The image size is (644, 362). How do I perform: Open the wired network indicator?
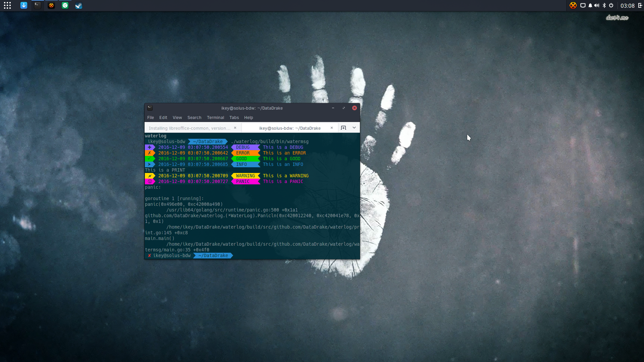pos(583,5)
